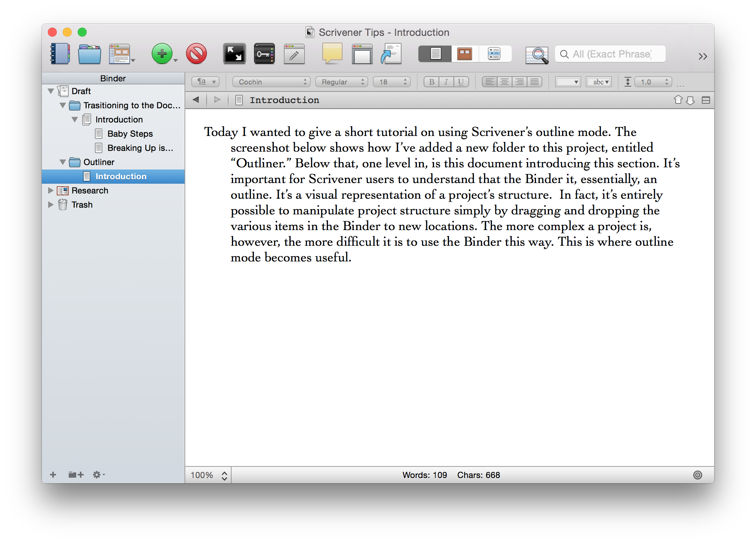Toggle Underline text formatting
The width and height of the screenshot is (756, 543).
(x=461, y=82)
